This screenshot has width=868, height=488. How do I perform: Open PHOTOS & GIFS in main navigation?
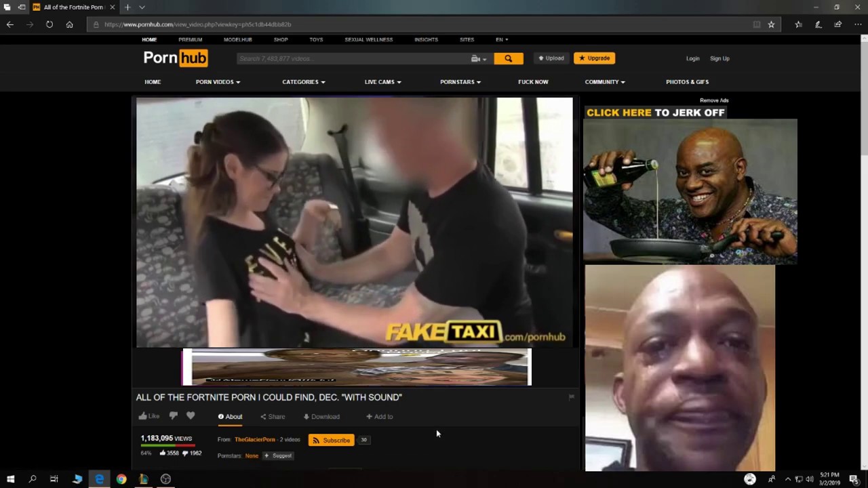pyautogui.click(x=687, y=82)
